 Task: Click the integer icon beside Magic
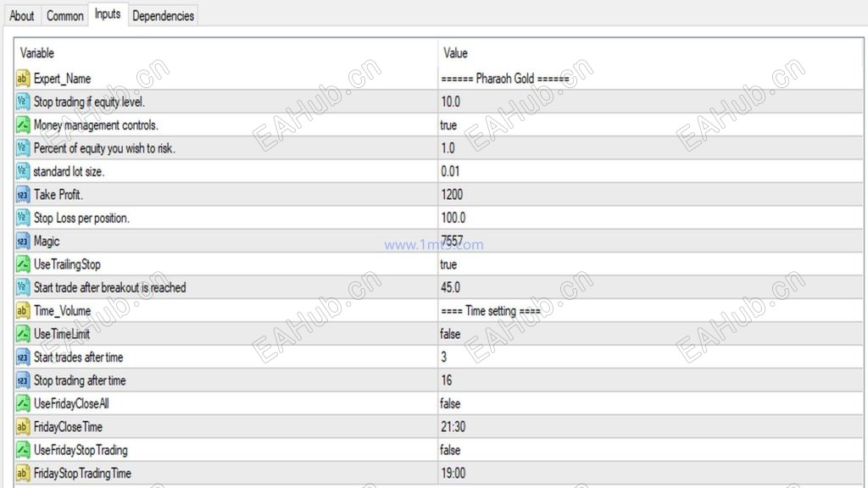23,241
